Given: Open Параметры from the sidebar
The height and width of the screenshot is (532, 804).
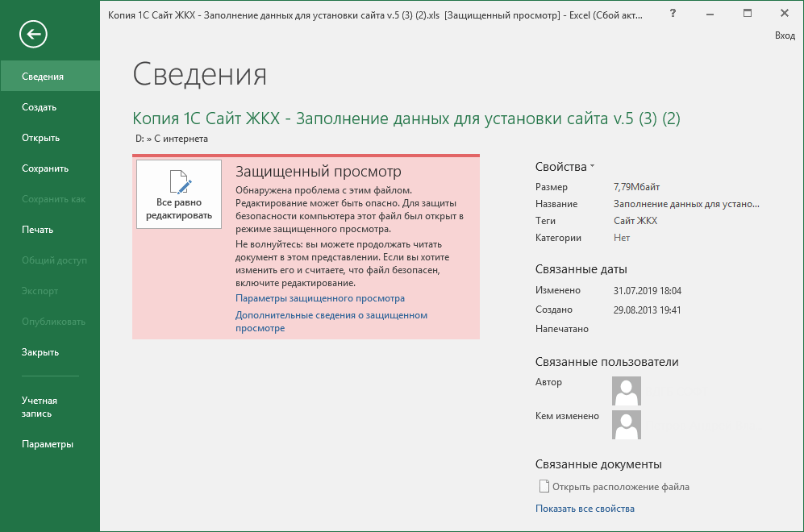Looking at the screenshot, I should [48, 444].
